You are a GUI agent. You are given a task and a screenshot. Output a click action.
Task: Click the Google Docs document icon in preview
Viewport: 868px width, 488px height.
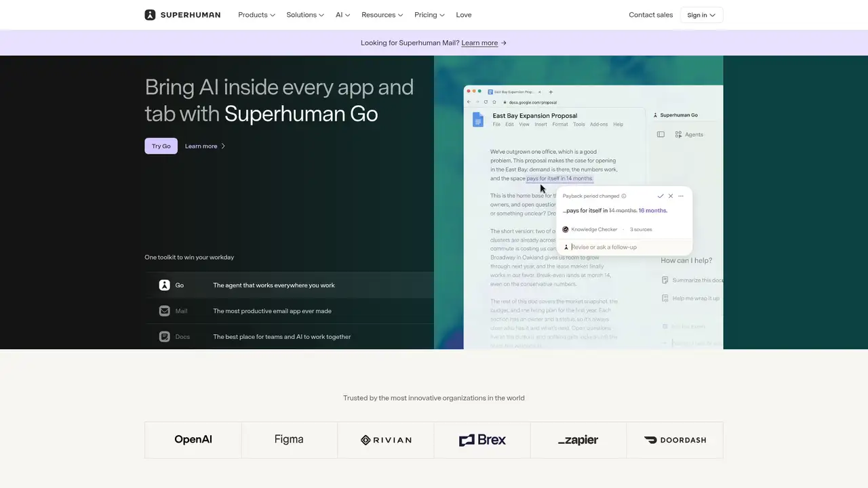tap(478, 119)
